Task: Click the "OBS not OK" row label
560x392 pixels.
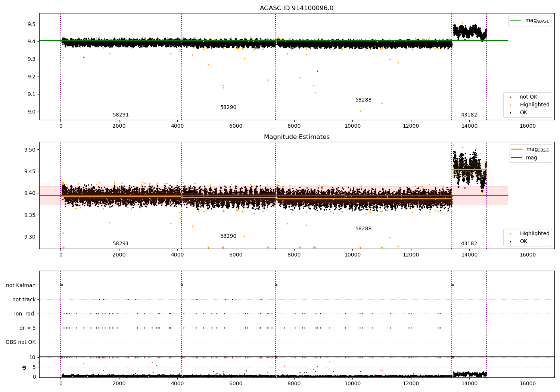Action: tap(21, 342)
